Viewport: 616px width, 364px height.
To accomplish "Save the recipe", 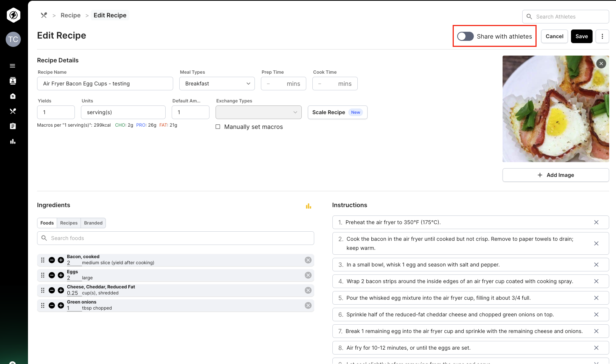I will 582,36.
